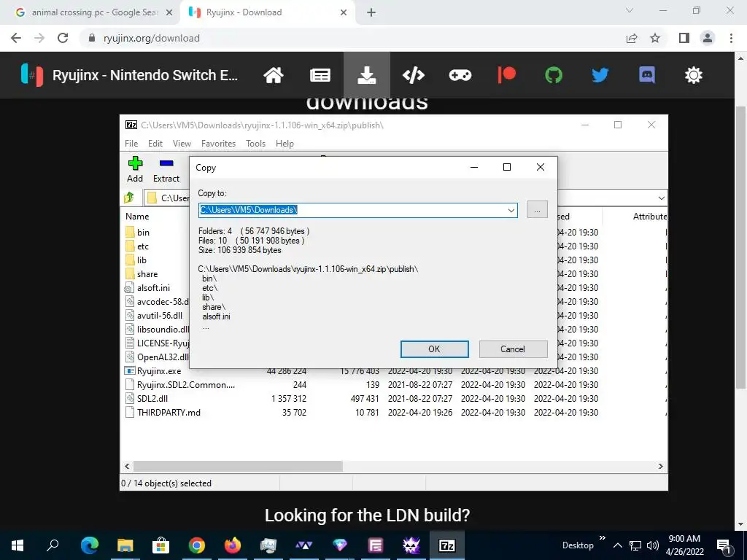Go back in browser history

[x=16, y=38]
